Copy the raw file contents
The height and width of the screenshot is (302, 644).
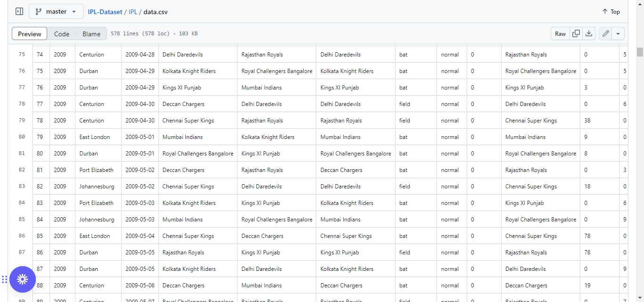pos(576,33)
